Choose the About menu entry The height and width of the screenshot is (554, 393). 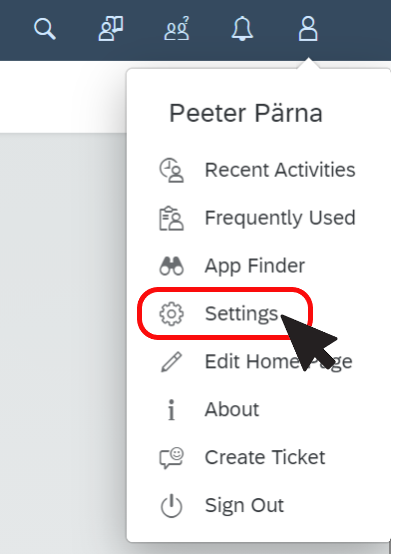(259, 410)
